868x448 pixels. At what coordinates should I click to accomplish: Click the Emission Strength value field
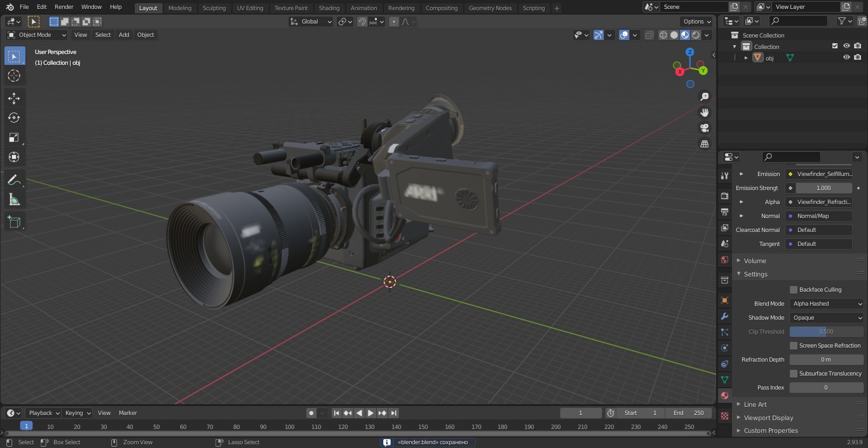824,188
